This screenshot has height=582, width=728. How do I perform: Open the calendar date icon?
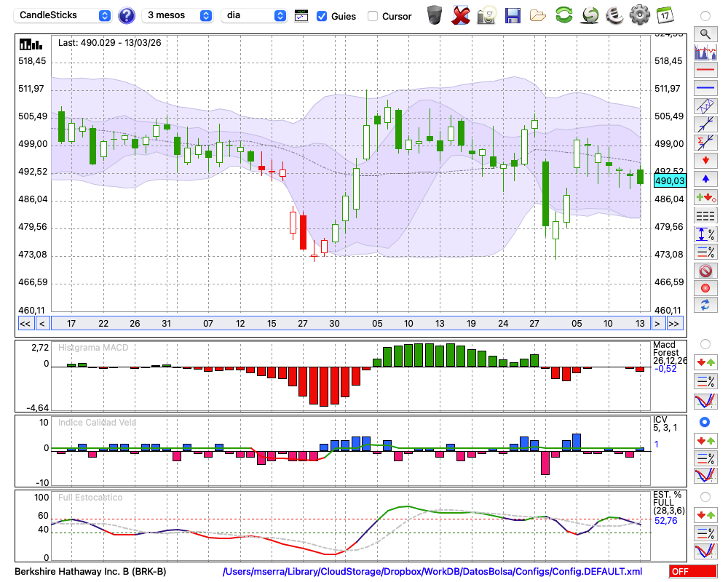[664, 15]
